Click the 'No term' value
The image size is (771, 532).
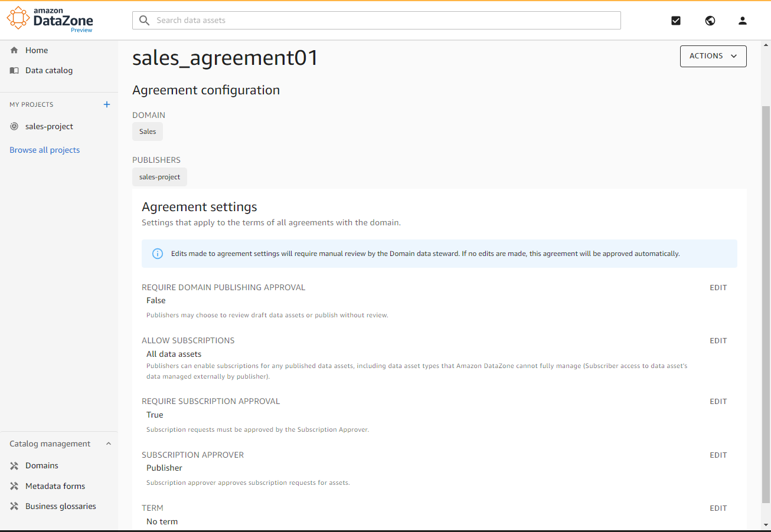pos(162,521)
